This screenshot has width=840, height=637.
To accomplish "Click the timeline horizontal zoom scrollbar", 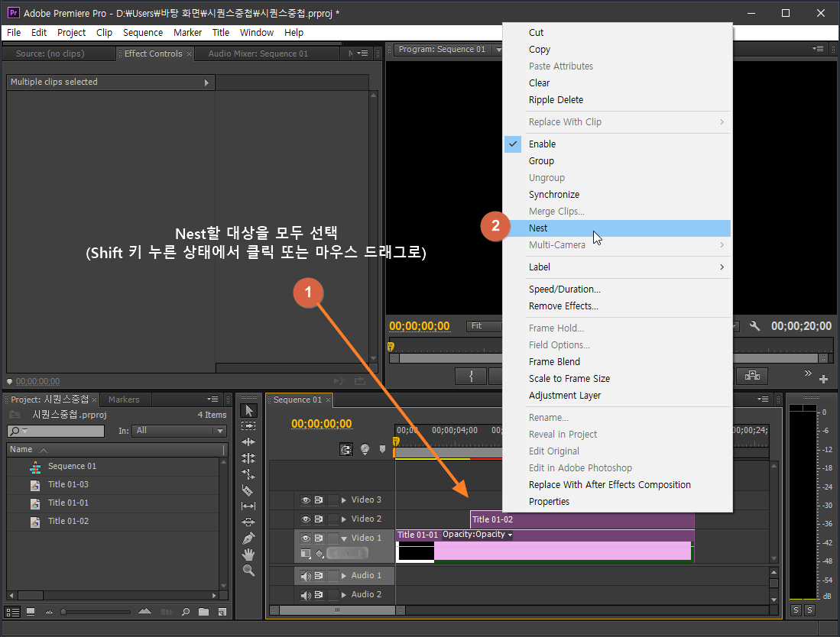I will [x=337, y=610].
